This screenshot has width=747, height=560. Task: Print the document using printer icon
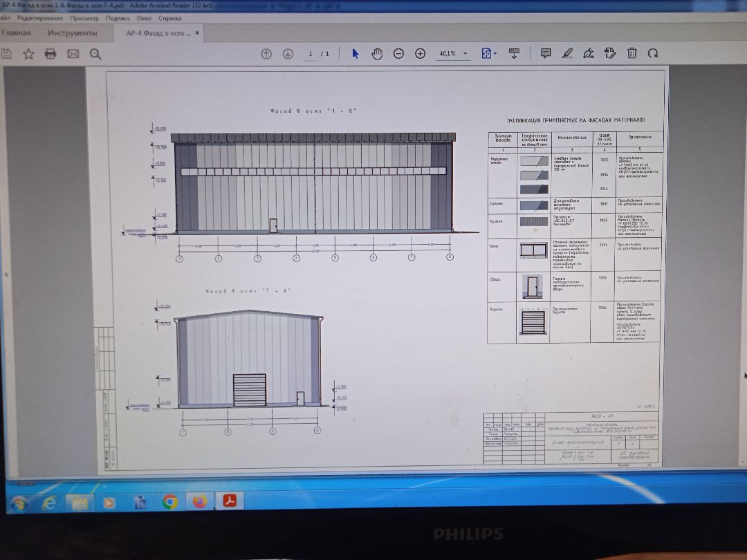50,54
